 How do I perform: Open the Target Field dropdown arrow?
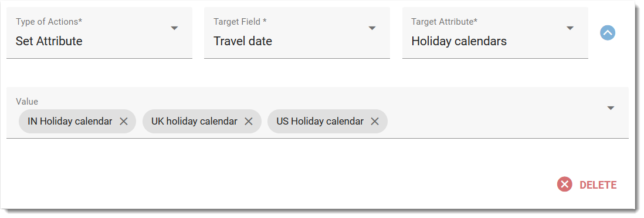372,28
